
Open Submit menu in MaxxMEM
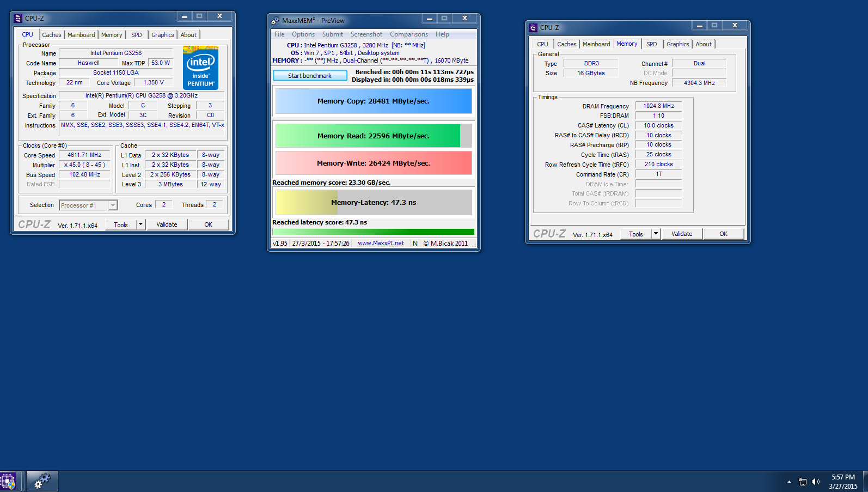click(x=333, y=34)
